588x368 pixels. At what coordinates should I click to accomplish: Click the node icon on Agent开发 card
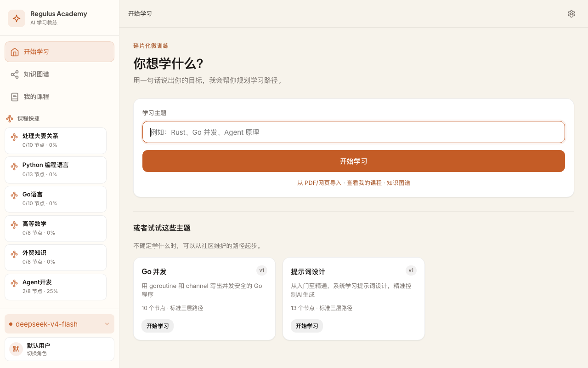click(14, 283)
